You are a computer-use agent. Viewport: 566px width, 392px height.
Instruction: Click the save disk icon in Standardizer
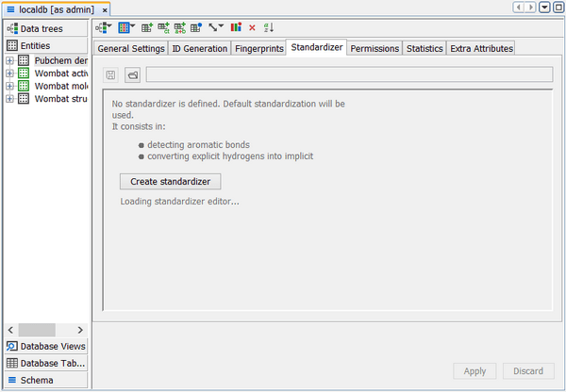[x=111, y=74]
